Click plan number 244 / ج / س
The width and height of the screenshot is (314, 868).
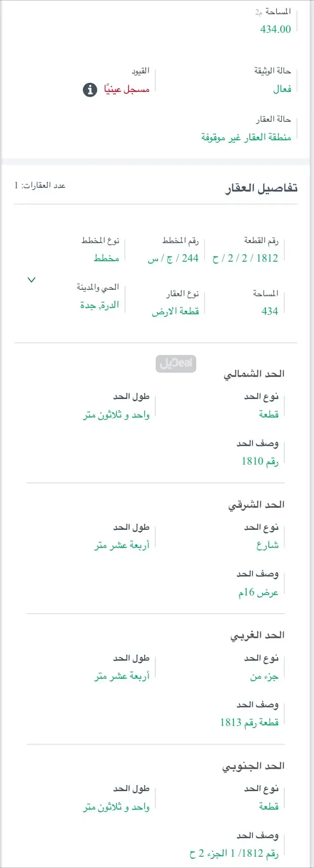click(x=173, y=259)
